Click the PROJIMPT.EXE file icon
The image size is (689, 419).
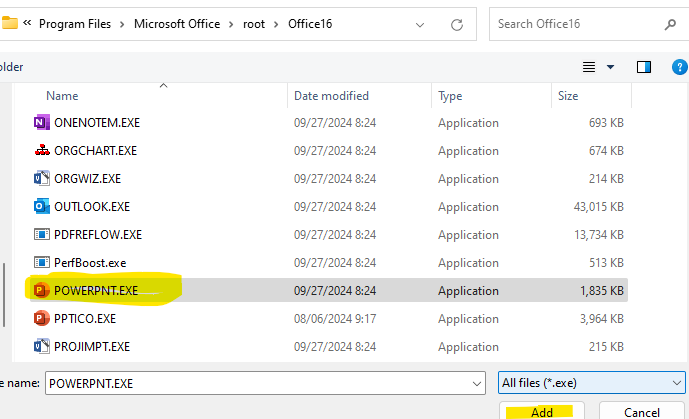tap(42, 347)
